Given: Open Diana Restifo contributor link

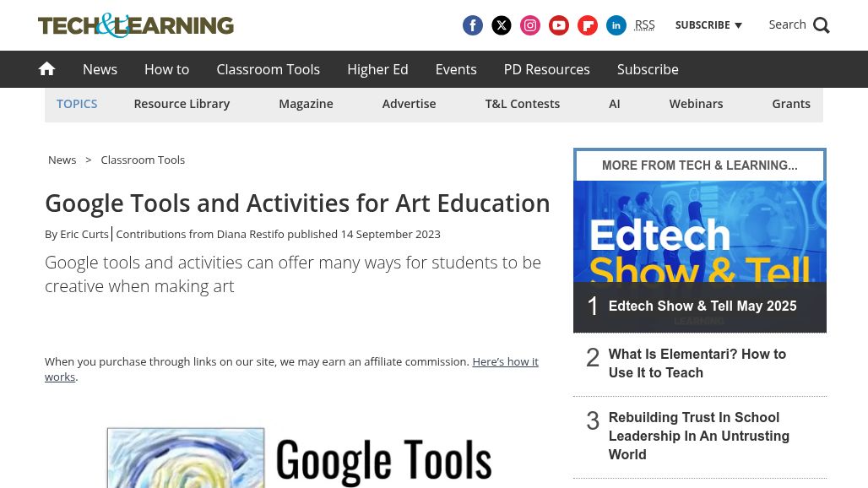Looking at the screenshot, I should click(250, 234).
